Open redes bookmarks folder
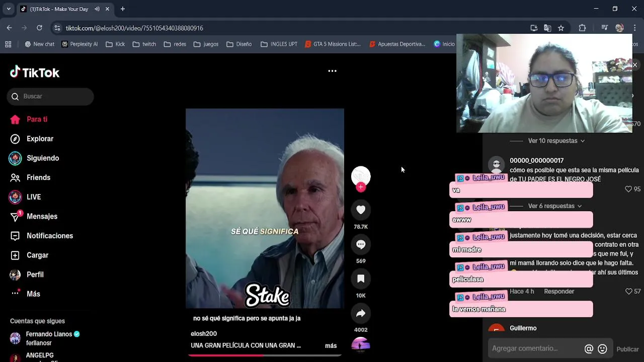 coord(175,44)
